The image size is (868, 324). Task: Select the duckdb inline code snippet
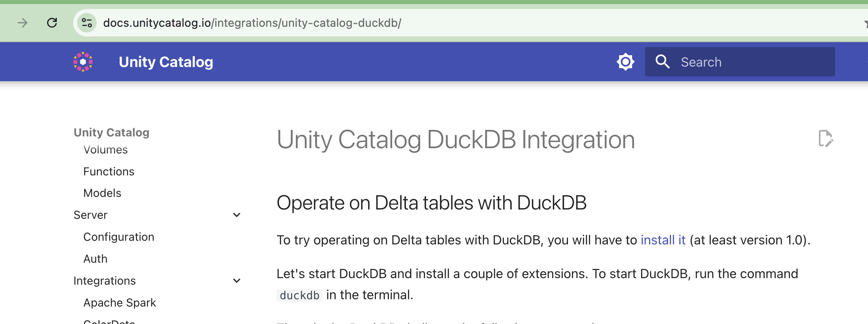pyautogui.click(x=299, y=295)
